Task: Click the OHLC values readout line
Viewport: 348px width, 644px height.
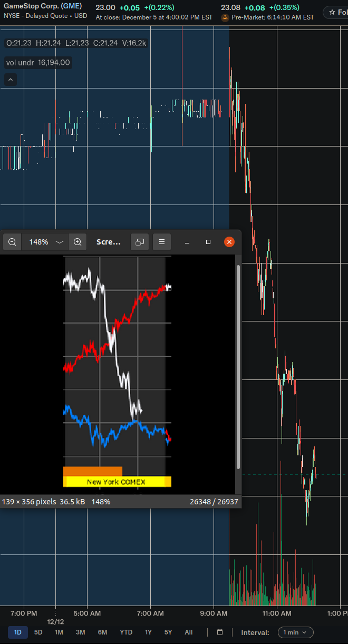Action: coord(76,43)
